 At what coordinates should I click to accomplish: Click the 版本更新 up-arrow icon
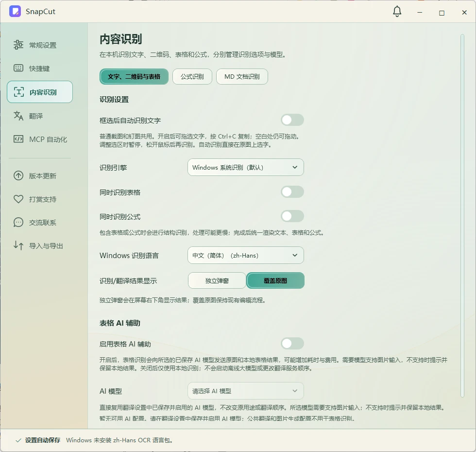(18, 175)
